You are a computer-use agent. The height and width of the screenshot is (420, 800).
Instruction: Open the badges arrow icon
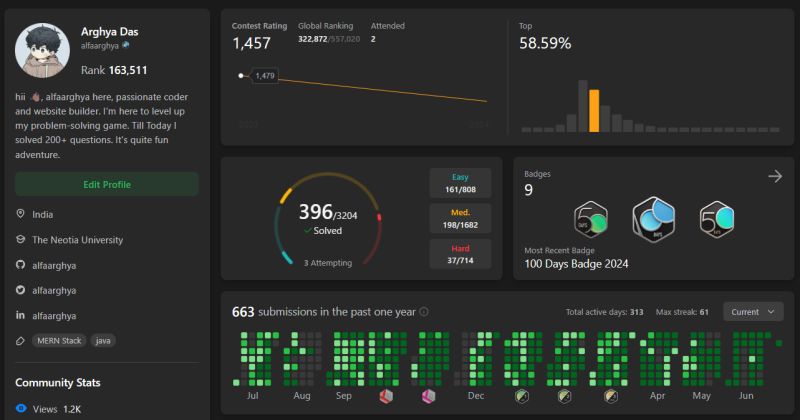tap(775, 177)
